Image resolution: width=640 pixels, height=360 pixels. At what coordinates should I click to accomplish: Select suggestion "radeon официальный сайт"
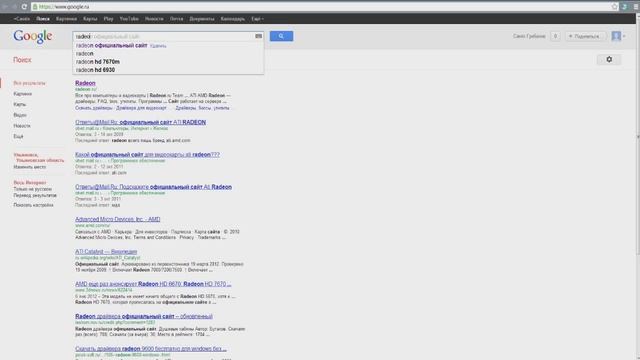tap(111, 46)
